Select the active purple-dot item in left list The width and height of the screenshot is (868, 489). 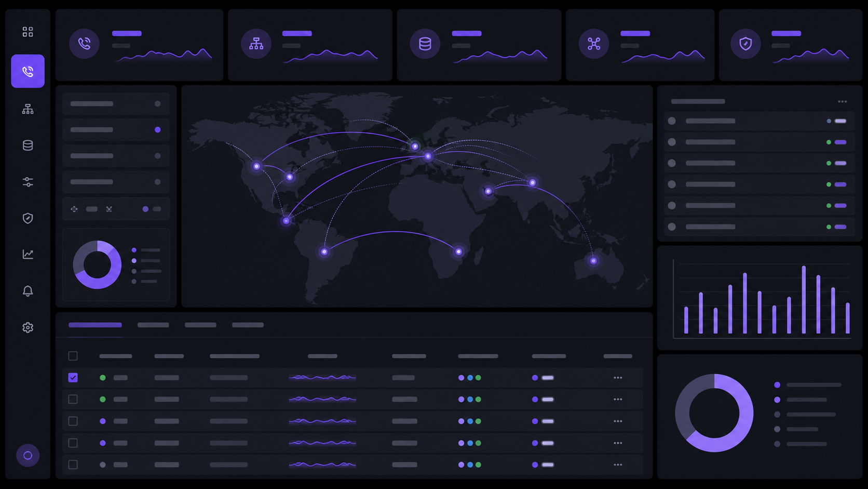116,130
